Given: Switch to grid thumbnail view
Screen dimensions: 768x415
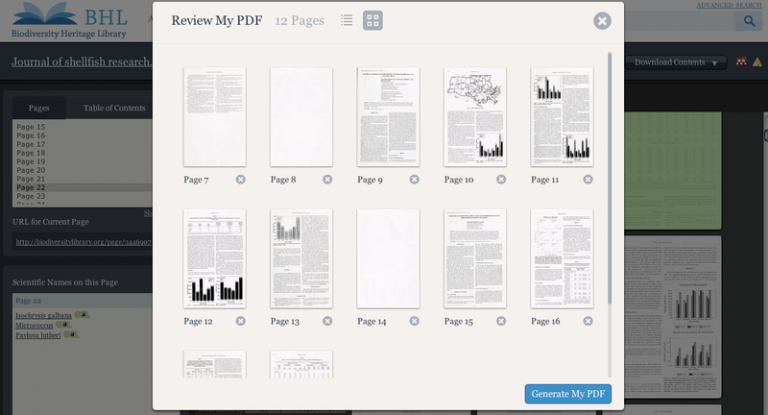Looking at the screenshot, I should (372, 20).
